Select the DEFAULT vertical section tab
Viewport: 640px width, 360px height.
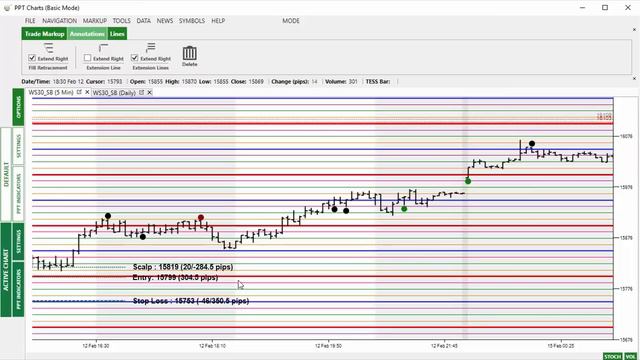[x=6, y=174]
